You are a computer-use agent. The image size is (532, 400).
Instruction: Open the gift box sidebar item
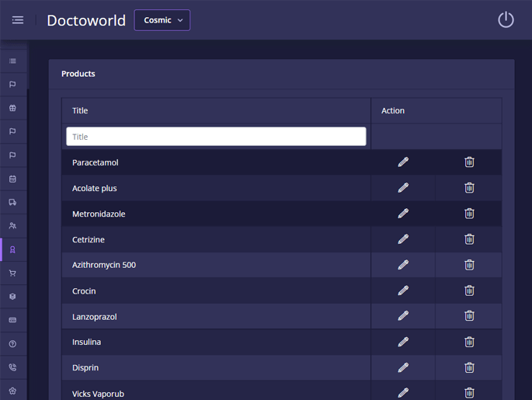pyautogui.click(x=12, y=108)
